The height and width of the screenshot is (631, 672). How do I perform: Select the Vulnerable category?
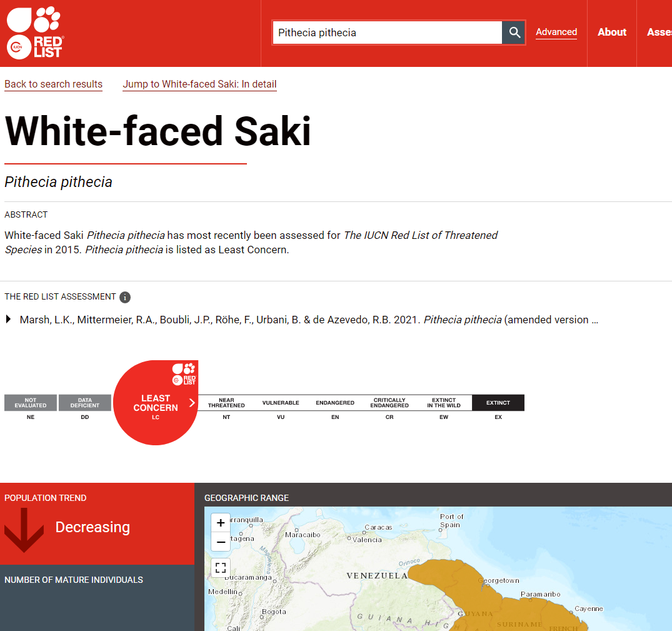click(281, 403)
